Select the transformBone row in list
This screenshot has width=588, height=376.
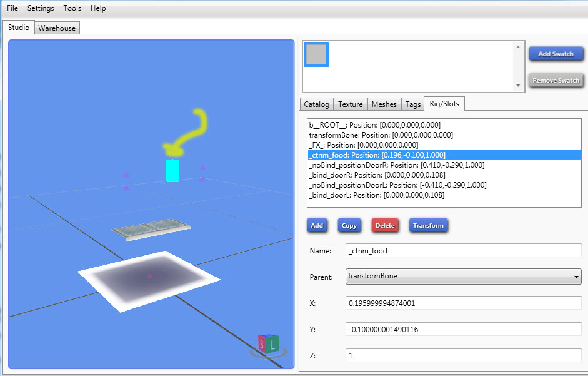coord(444,135)
